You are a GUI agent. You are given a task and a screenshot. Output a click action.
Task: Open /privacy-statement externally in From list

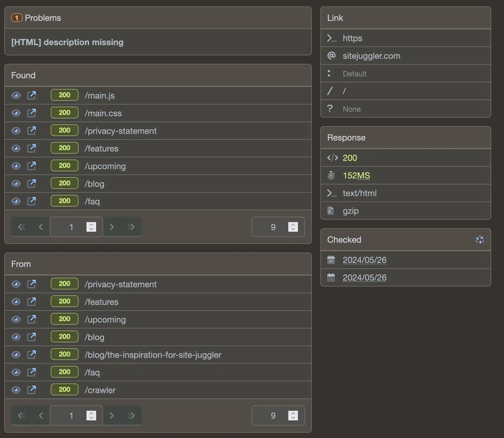(31, 284)
